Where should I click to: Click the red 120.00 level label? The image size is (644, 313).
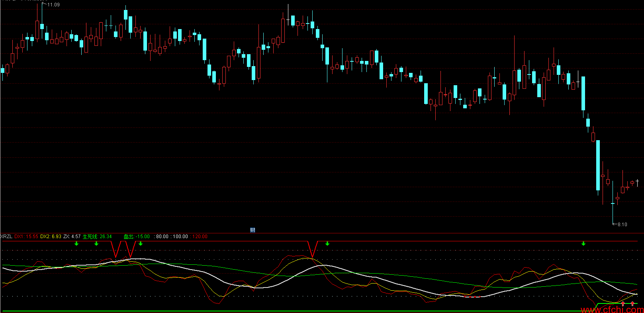pos(199,237)
